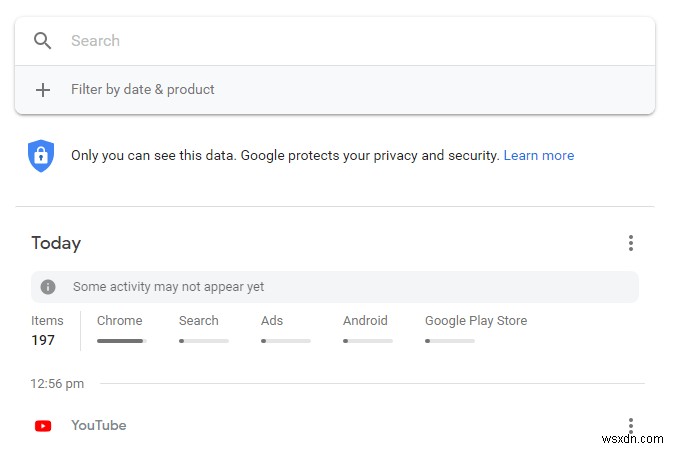
Task: Select the Google Play Store activity filter
Action: pyautogui.click(x=476, y=321)
